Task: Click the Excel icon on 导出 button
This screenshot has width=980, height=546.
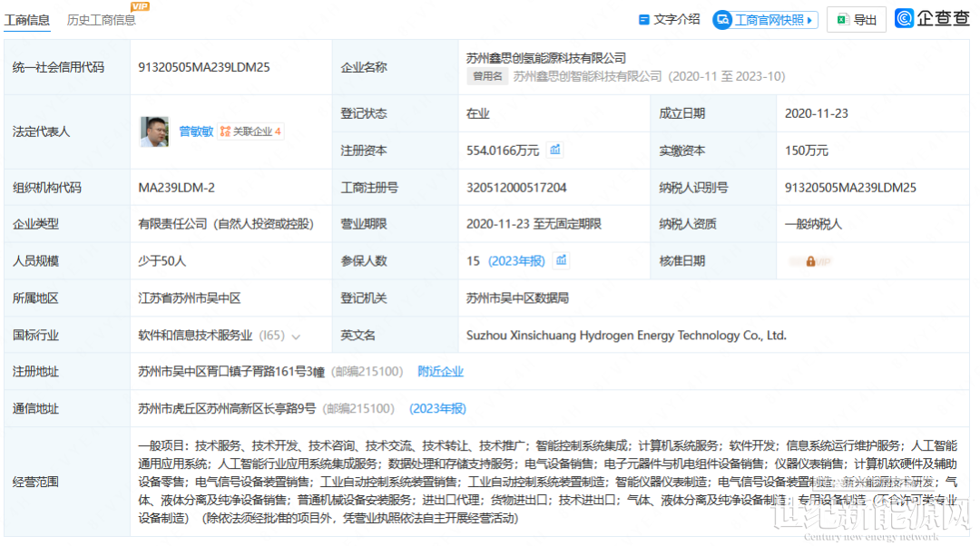Action: click(842, 20)
